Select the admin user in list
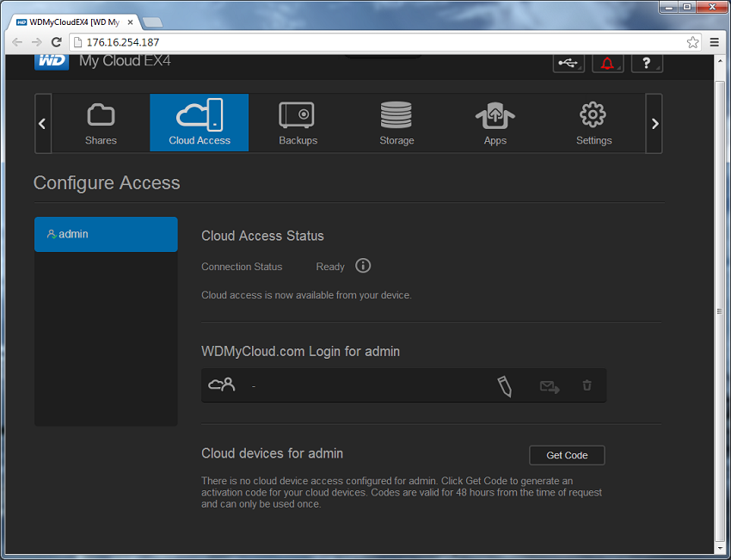Viewport: 731px width, 560px height. point(106,234)
